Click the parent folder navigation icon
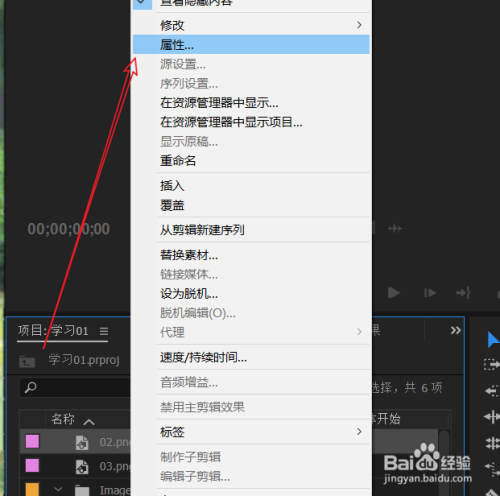The width and height of the screenshot is (500, 496). tap(27, 361)
